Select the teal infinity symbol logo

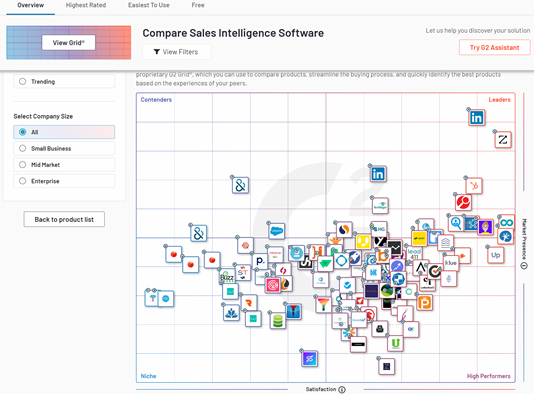point(507,223)
